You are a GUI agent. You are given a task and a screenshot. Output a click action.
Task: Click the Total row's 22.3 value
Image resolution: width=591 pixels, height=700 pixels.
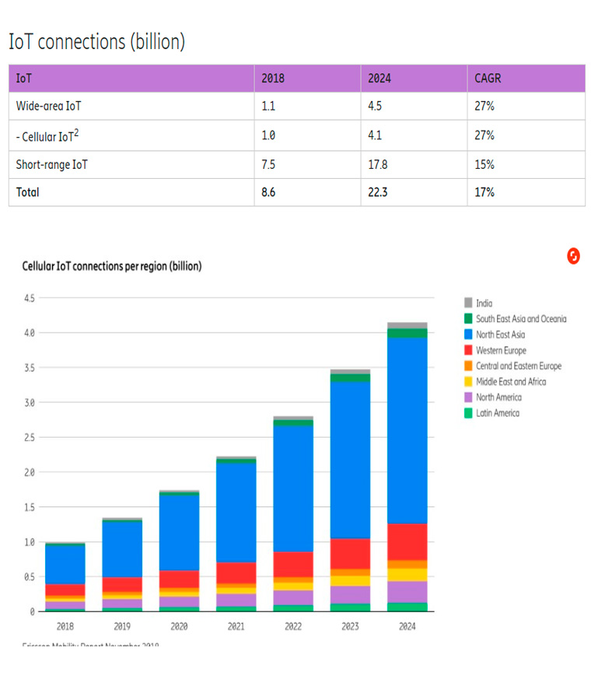pos(378,192)
